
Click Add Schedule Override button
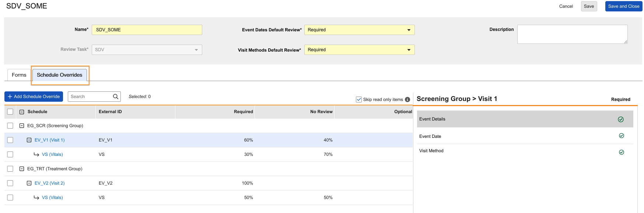(x=34, y=97)
